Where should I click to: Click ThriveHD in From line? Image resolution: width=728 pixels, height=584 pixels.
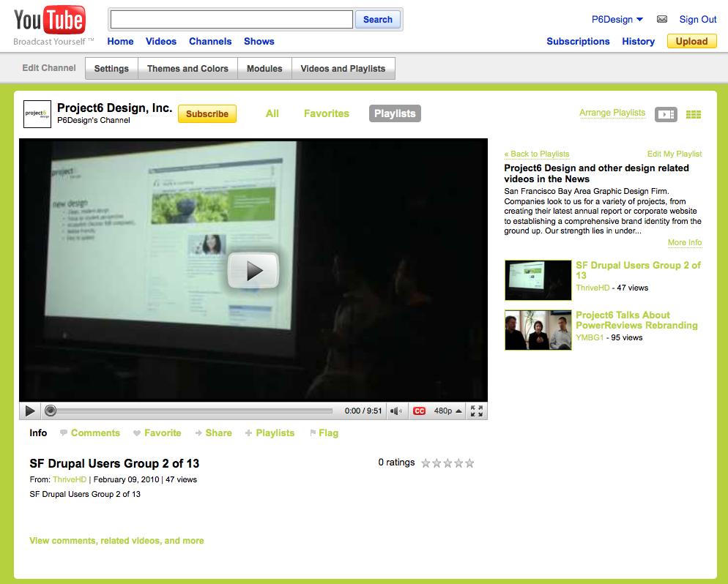click(x=70, y=479)
